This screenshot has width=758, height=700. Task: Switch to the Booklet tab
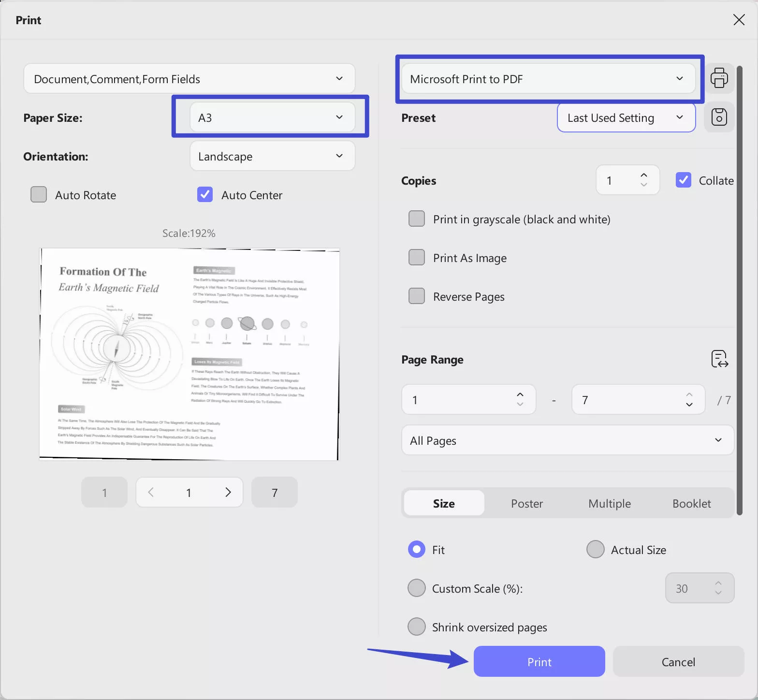pos(691,503)
